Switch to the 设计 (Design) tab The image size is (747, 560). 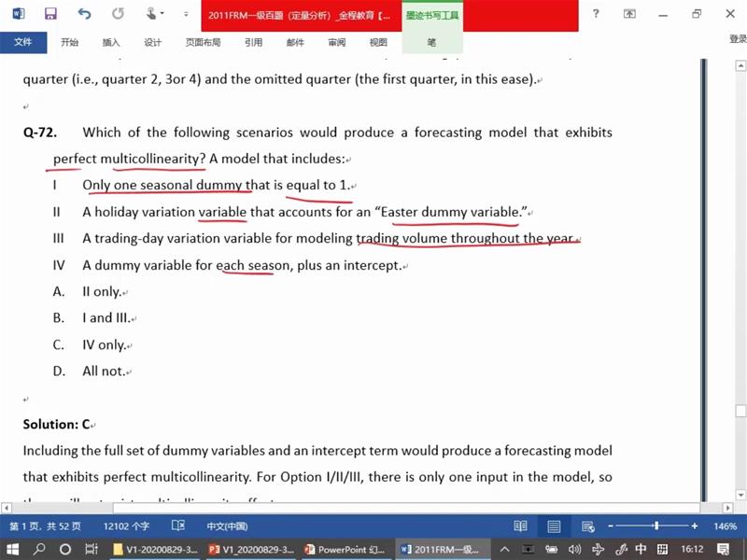(152, 42)
